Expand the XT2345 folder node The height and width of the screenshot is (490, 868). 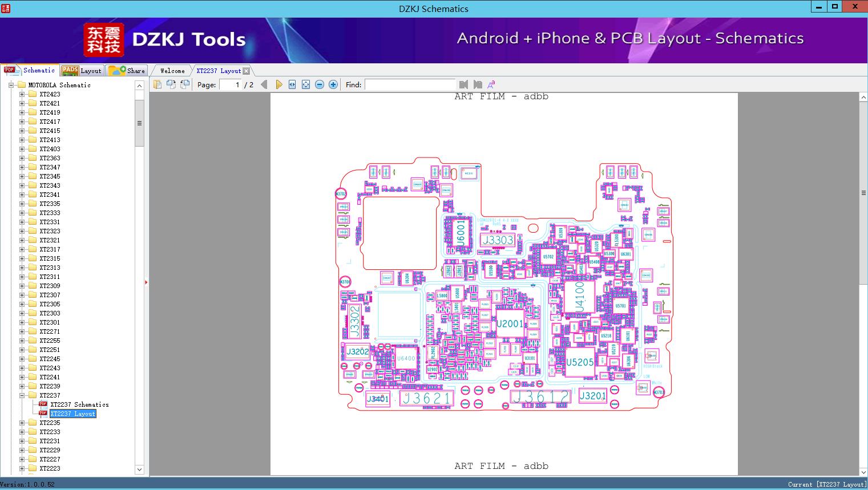(x=22, y=176)
